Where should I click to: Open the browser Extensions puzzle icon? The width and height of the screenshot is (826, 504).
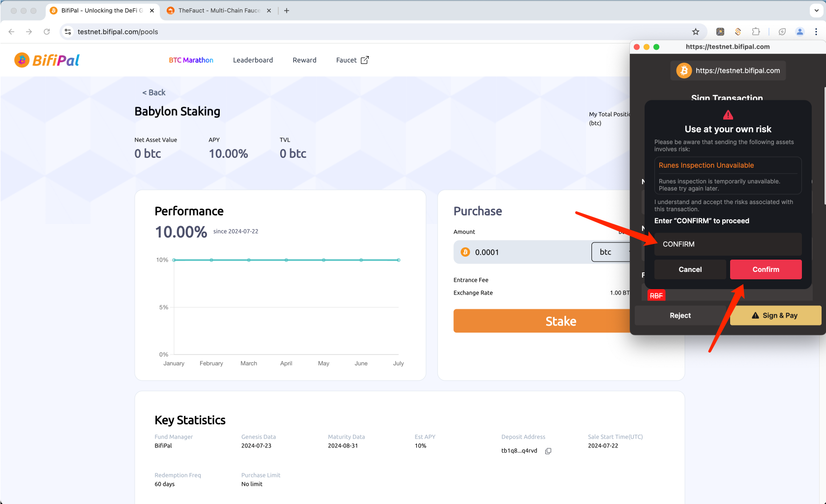tap(756, 32)
